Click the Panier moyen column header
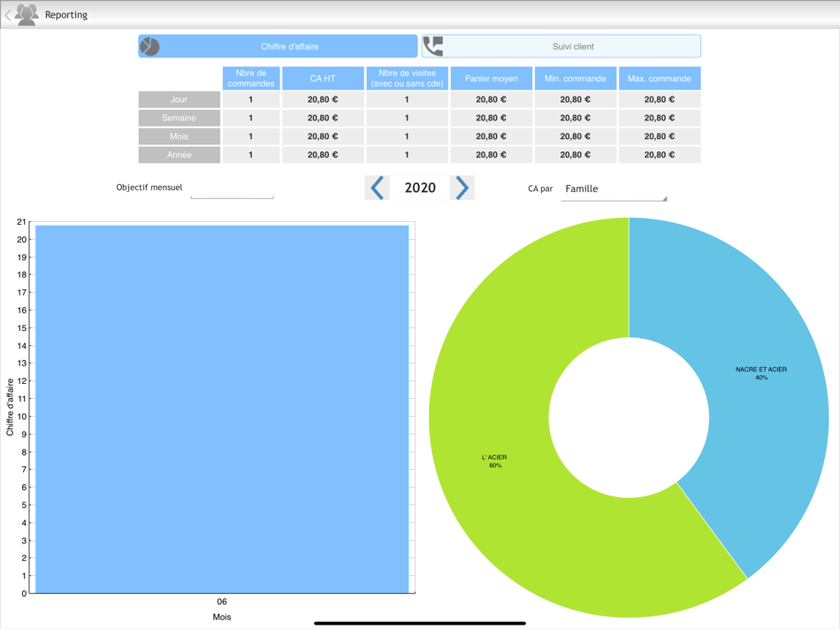Viewport: 840px width, 630px height. pos(491,78)
